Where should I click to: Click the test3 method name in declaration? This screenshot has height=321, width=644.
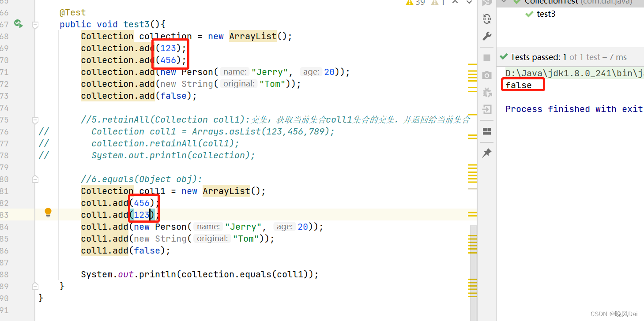[136, 24]
